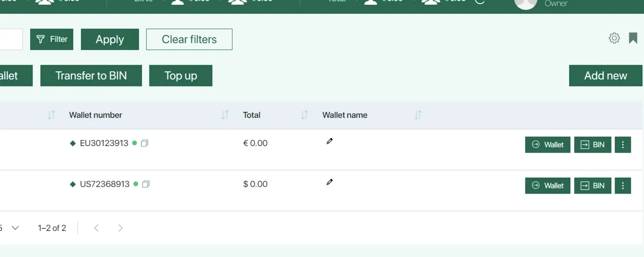The image size is (644, 257).
Task: Click the bookmark icon
Action: point(633,38)
